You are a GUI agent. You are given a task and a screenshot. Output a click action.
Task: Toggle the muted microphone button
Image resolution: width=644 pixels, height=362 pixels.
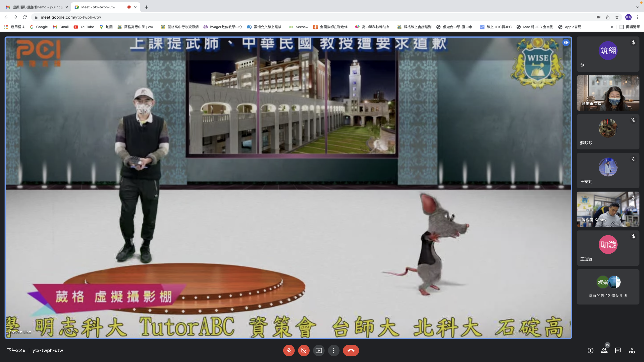coord(289,350)
